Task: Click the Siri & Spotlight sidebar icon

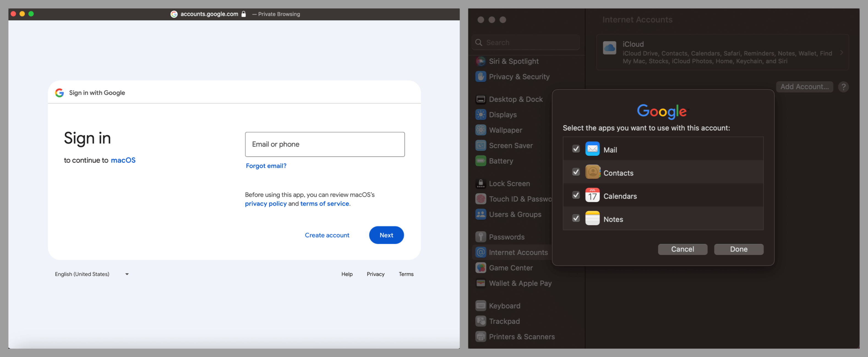Action: [481, 61]
